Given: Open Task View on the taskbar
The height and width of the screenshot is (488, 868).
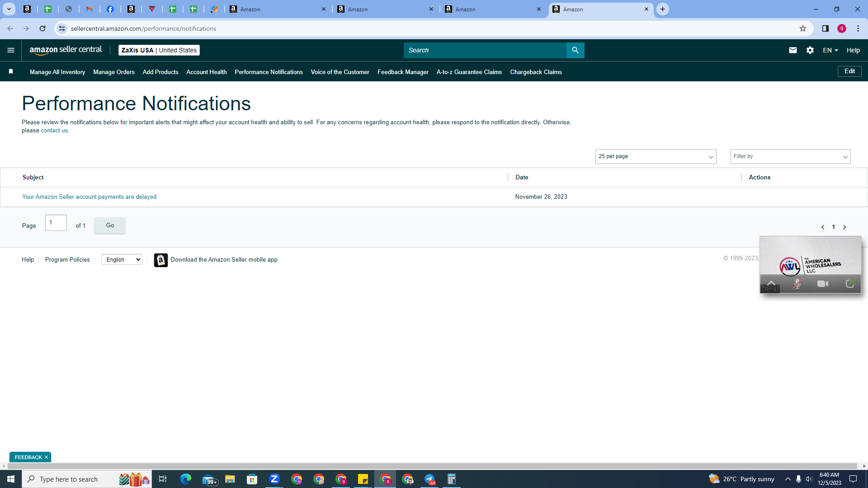Looking at the screenshot, I should (x=163, y=479).
